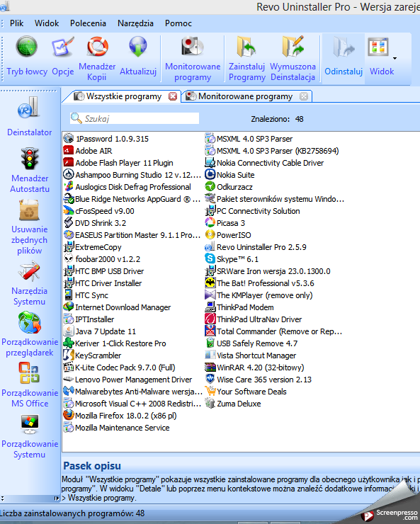This screenshot has width=420, height=524.
Task: Expand Widok toolbar dropdown arrow
Action: [395, 58]
